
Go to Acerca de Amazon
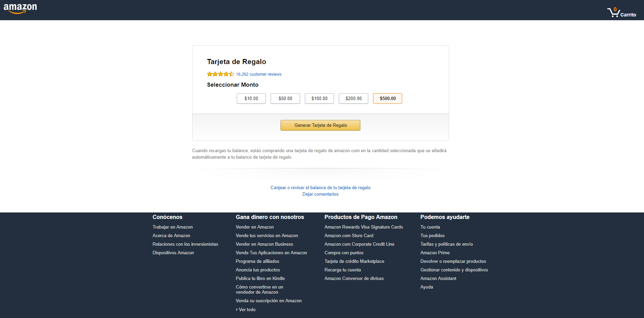click(x=171, y=235)
